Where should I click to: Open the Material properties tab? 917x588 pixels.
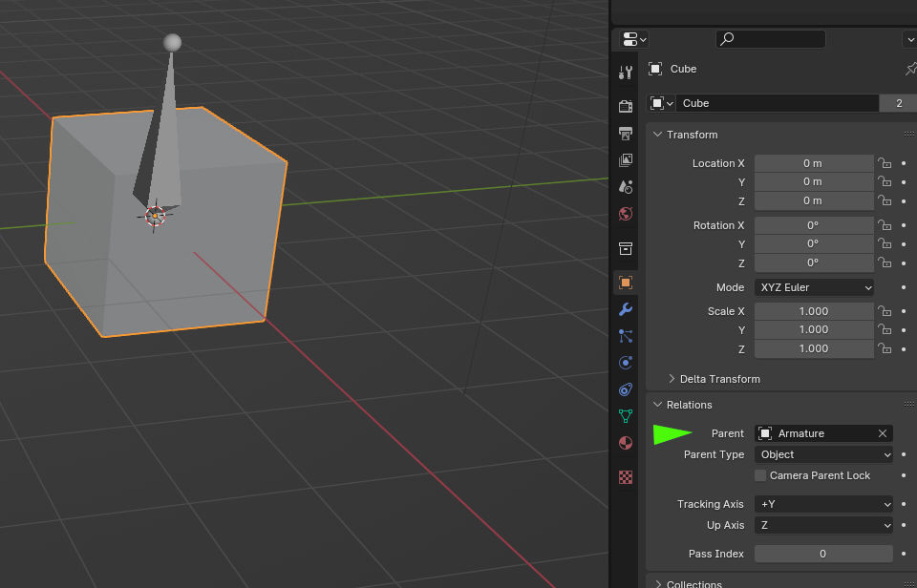626,443
